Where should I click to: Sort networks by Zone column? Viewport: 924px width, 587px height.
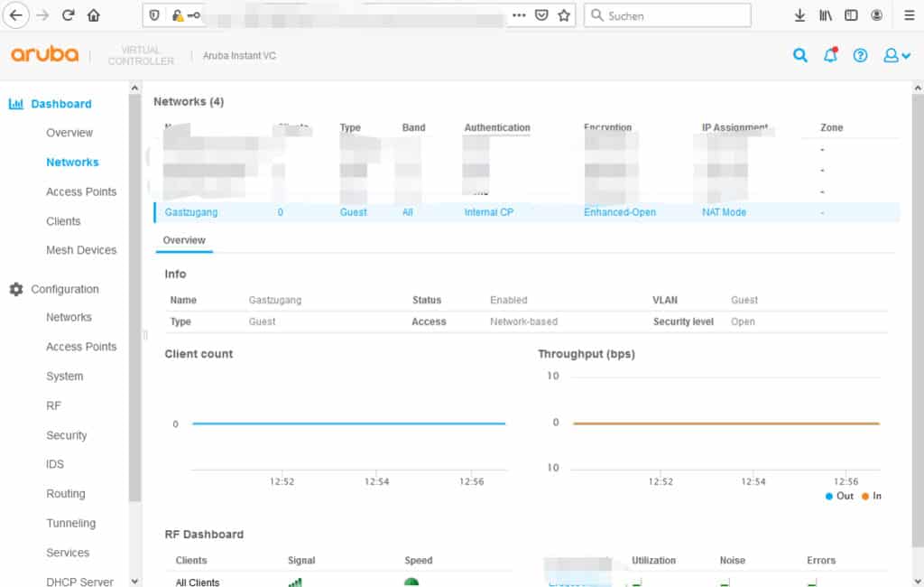pos(831,127)
